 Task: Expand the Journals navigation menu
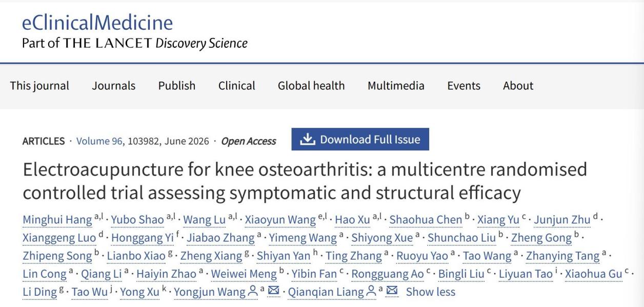pyautogui.click(x=114, y=86)
